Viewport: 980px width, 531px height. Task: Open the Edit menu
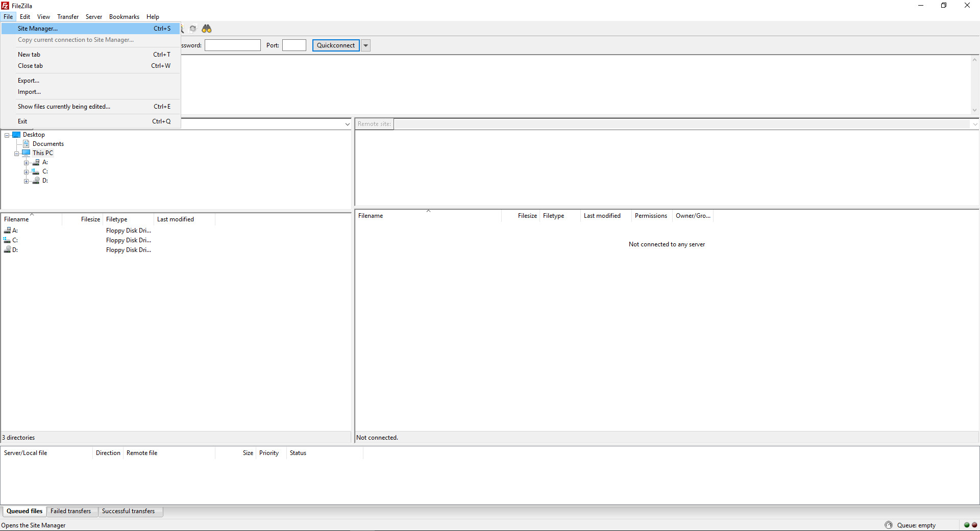(25, 17)
